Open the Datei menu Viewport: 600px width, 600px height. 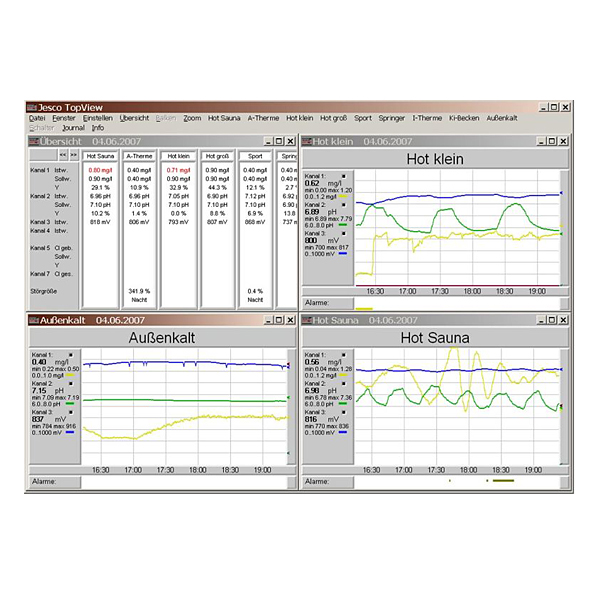(37, 118)
